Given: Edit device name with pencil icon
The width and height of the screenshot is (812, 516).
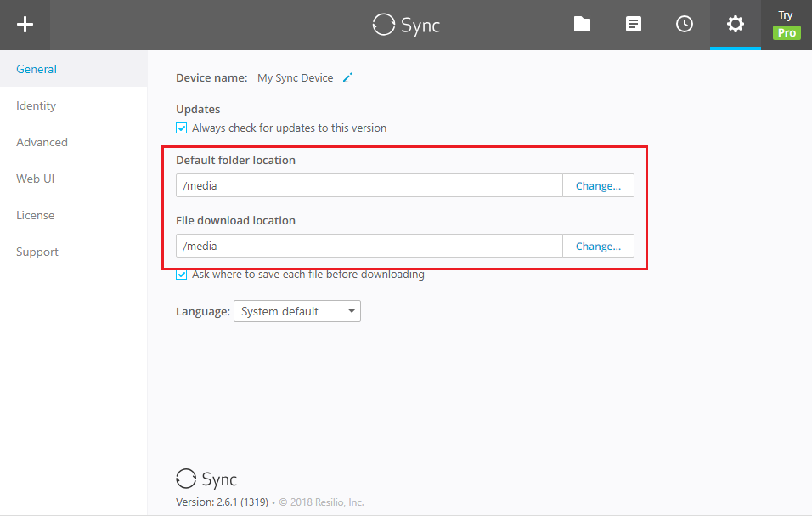Looking at the screenshot, I should tap(347, 77).
